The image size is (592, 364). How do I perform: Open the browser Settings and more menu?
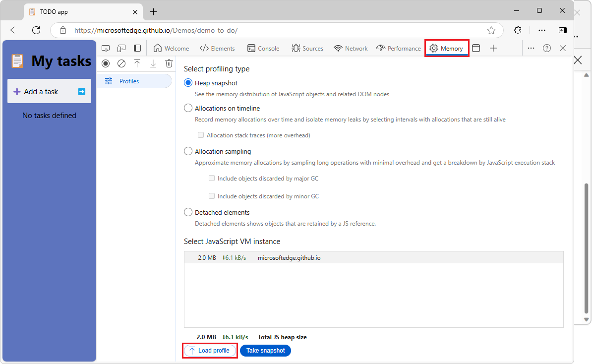click(x=542, y=30)
